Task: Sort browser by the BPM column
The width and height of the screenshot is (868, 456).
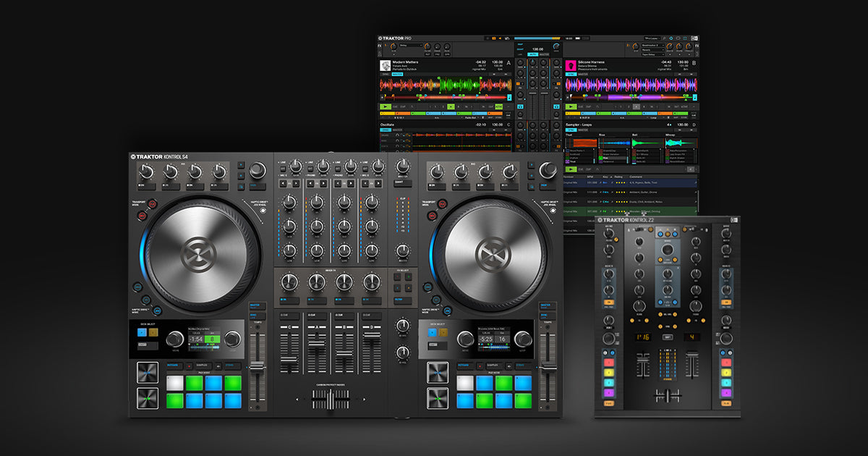Action: pyautogui.click(x=590, y=177)
